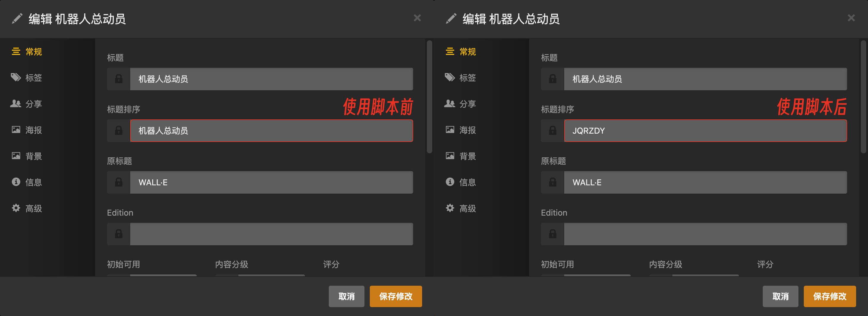Open the 高级 (advanced) settings gear icon
The width and height of the screenshot is (868, 316).
pyautogui.click(x=16, y=208)
